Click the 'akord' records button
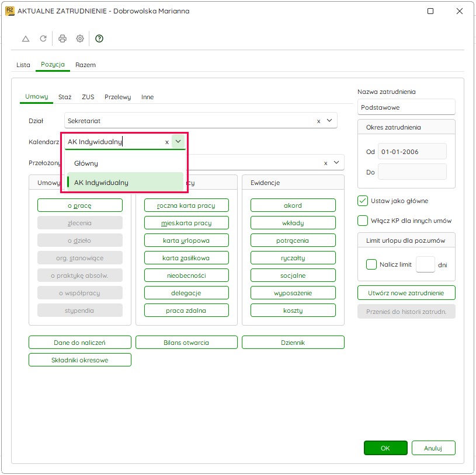Screen dimensions: 476x475 pyautogui.click(x=293, y=205)
